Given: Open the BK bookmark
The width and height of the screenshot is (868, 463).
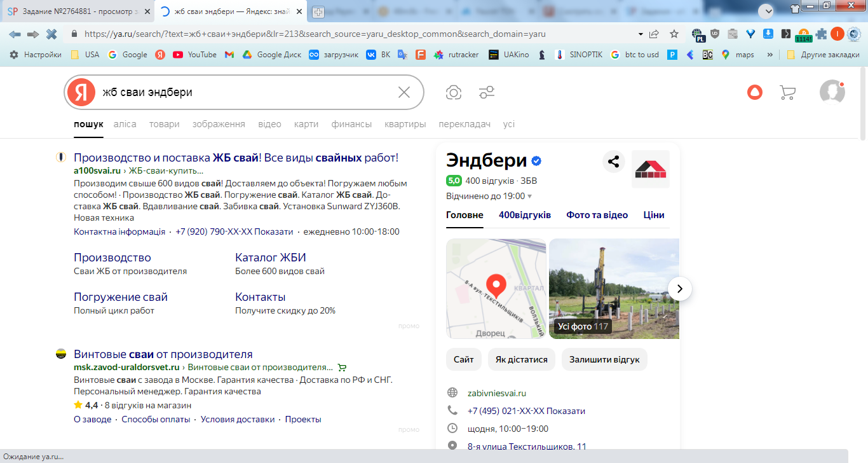Looking at the screenshot, I should (378, 55).
